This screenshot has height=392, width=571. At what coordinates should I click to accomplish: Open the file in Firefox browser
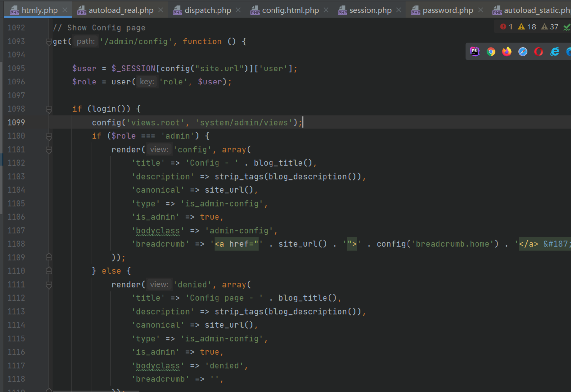(507, 52)
